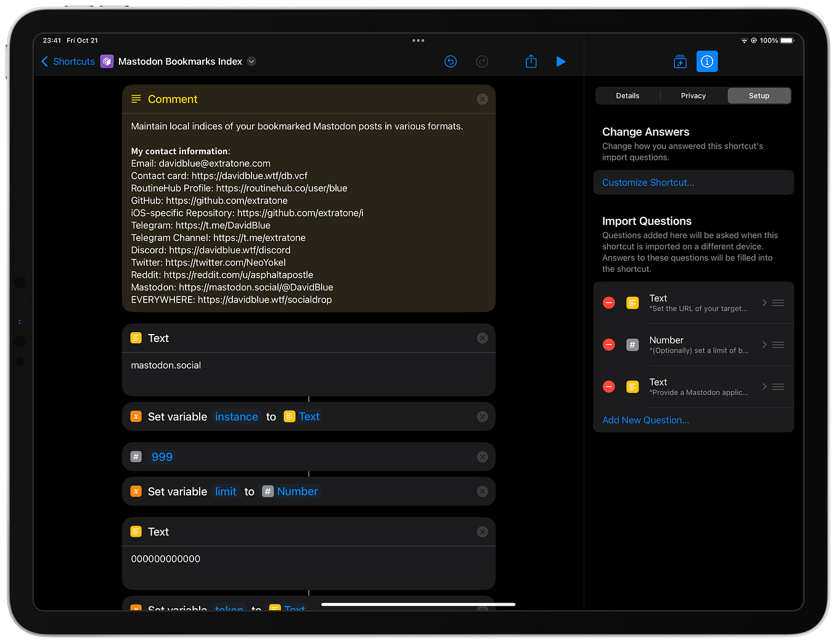Remove the Comment action

click(483, 99)
